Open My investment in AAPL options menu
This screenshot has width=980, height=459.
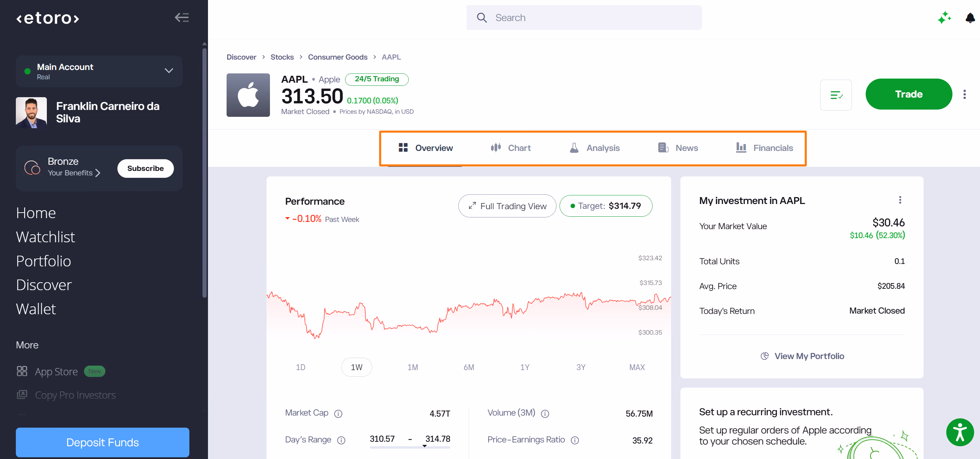pyautogui.click(x=900, y=200)
